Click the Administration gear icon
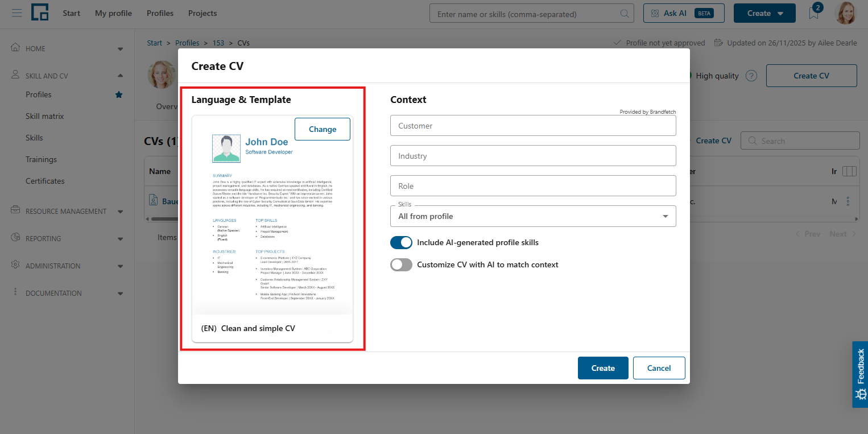This screenshot has height=434, width=868. 15,265
